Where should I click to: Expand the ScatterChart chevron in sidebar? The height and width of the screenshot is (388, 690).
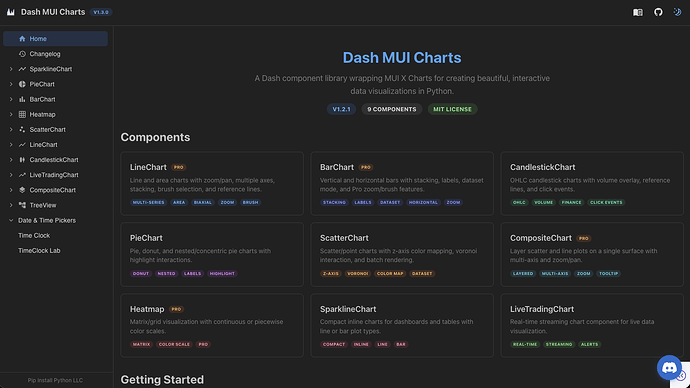11,129
